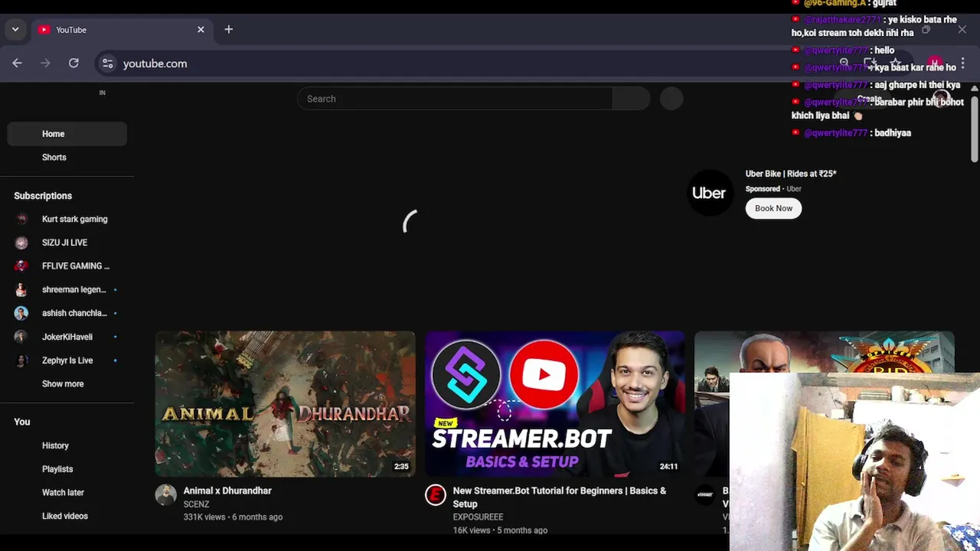Open Kurt stark gaming channel avatar
Image resolution: width=980 pixels, height=551 pixels.
[21, 219]
